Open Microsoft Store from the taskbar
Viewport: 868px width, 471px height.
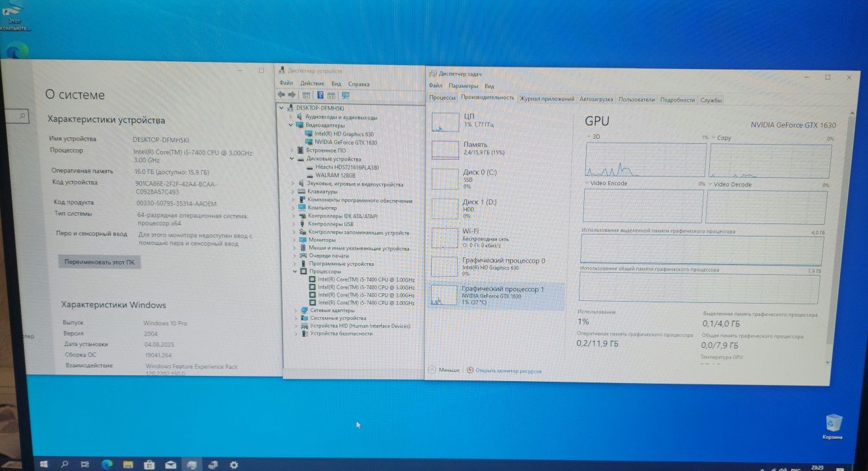149,464
